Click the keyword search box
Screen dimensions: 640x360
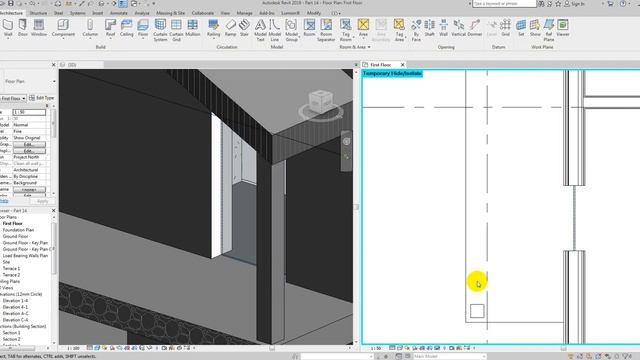[x=504, y=4]
